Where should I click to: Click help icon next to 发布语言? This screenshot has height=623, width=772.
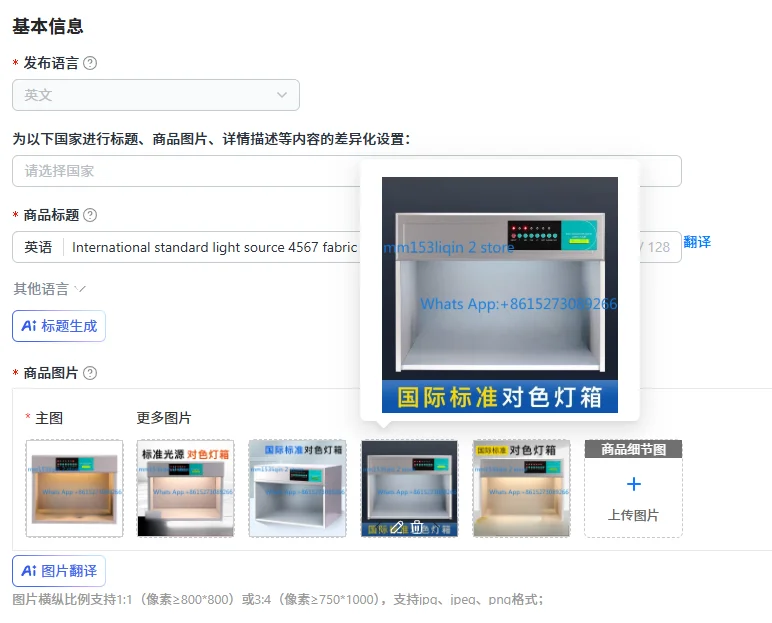coord(90,63)
